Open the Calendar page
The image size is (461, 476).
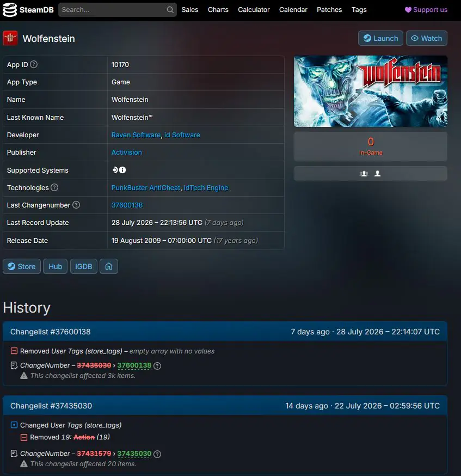[293, 10]
